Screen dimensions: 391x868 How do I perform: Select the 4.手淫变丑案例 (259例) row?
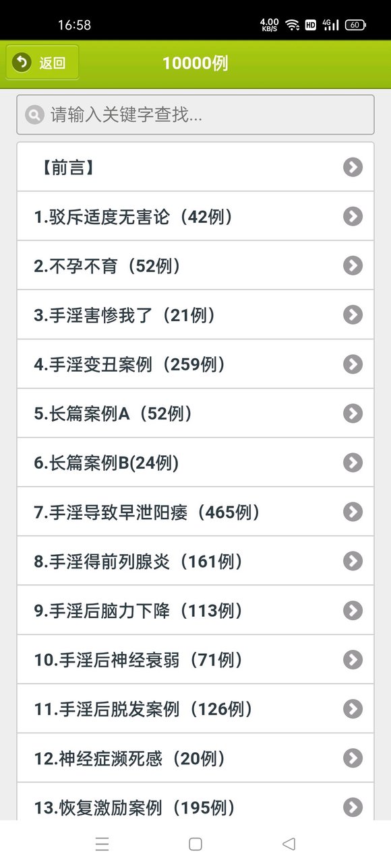tap(195, 364)
